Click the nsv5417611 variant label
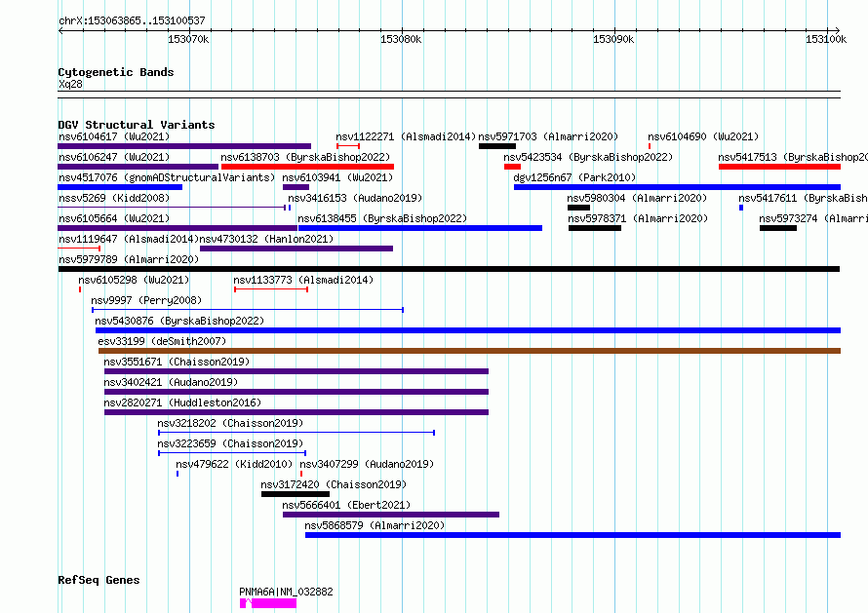868x613 pixels. click(x=804, y=198)
